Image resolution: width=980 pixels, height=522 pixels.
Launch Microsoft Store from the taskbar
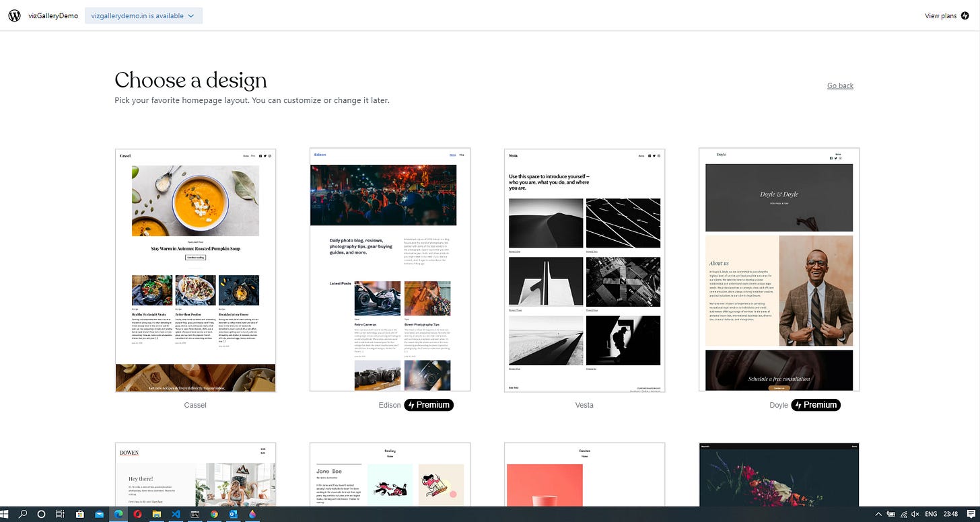point(79,514)
